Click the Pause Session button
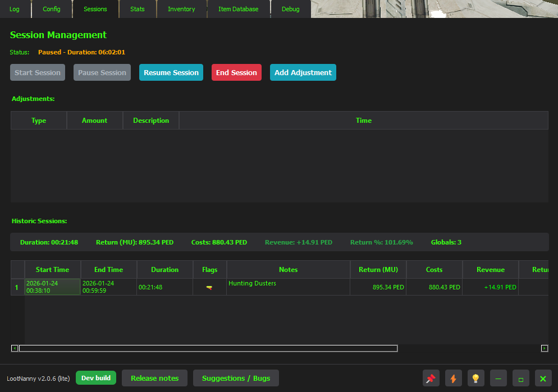This screenshot has width=558, height=392. click(102, 72)
